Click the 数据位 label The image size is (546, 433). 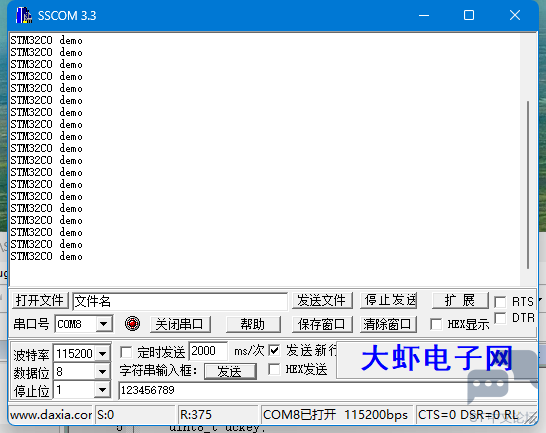[32, 373]
